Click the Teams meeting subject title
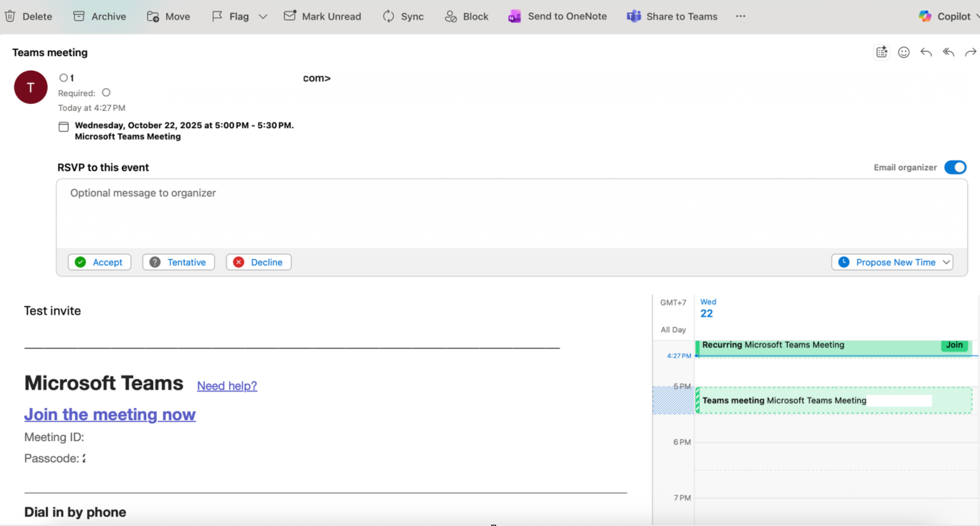 click(50, 52)
